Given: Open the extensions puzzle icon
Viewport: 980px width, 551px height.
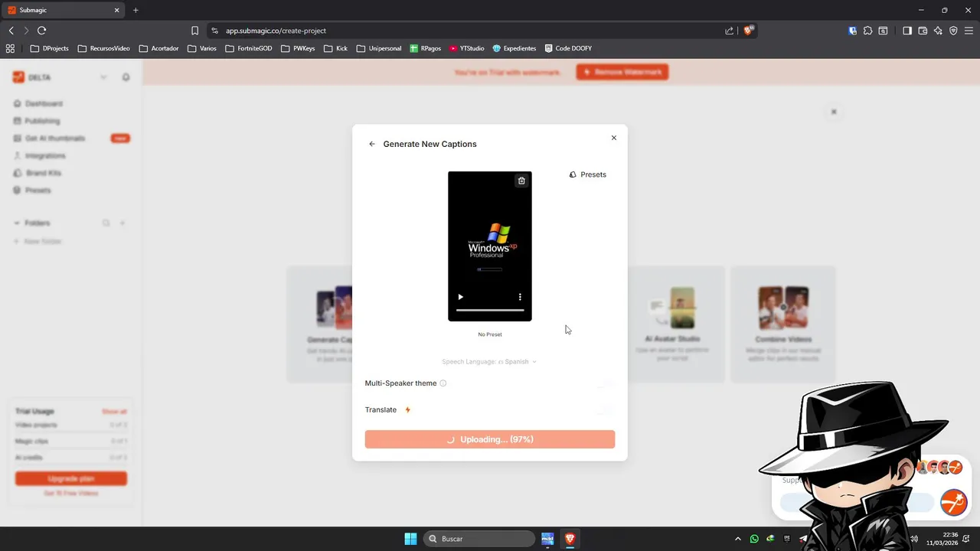Looking at the screenshot, I should click(x=867, y=31).
